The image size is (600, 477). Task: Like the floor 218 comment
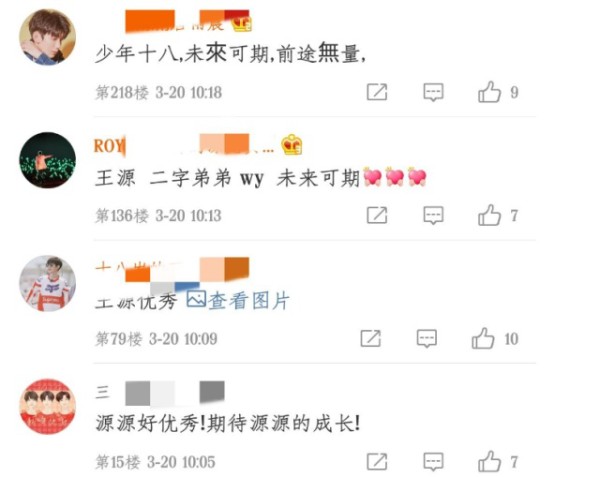[489, 92]
